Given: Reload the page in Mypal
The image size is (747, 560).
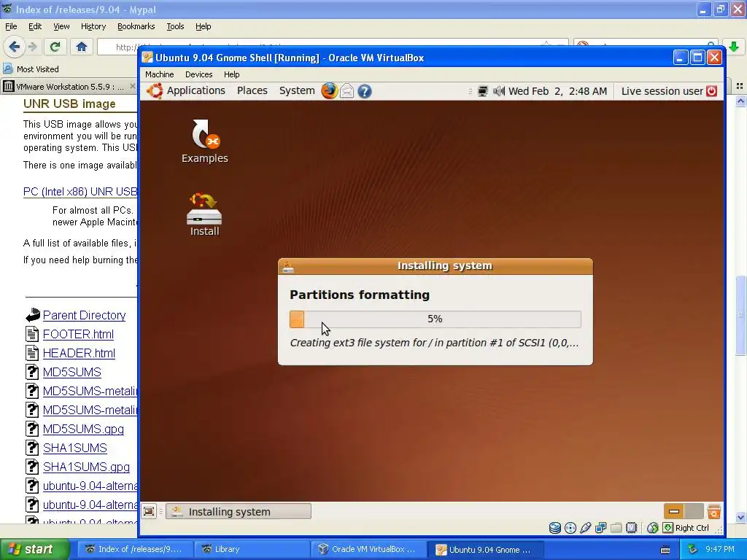Looking at the screenshot, I should 55,47.
